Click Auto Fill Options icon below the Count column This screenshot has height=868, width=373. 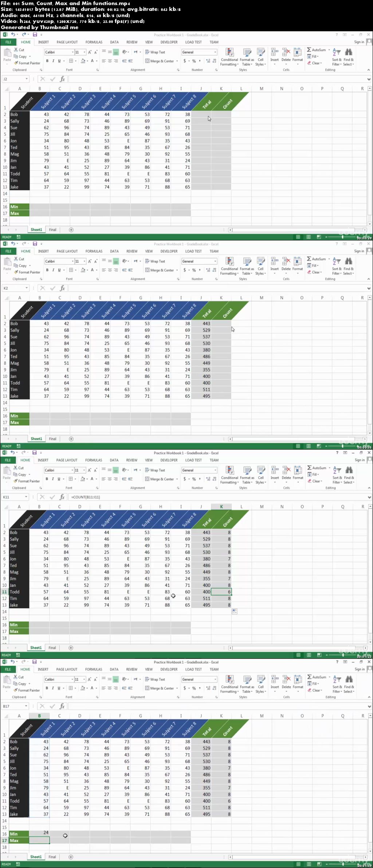click(x=235, y=612)
